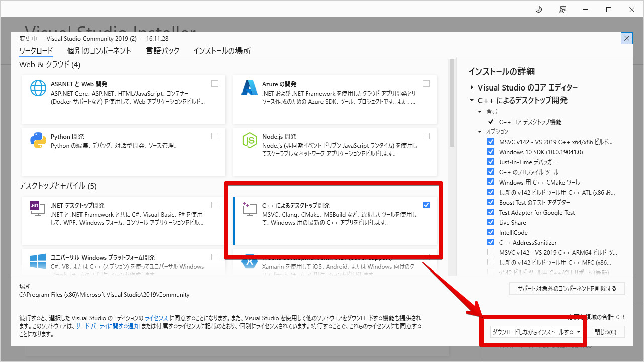Click the C++ desktop development monitor icon

point(250,209)
